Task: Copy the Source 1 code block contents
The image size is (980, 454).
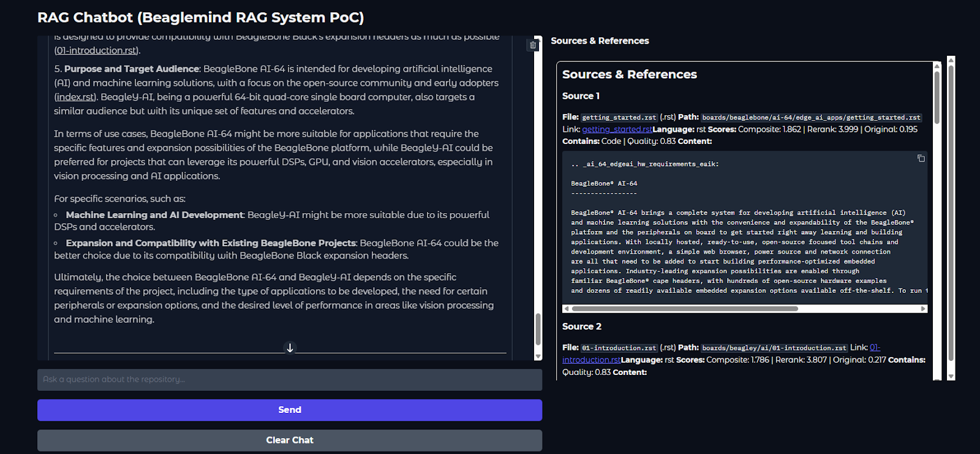Action: click(x=921, y=158)
